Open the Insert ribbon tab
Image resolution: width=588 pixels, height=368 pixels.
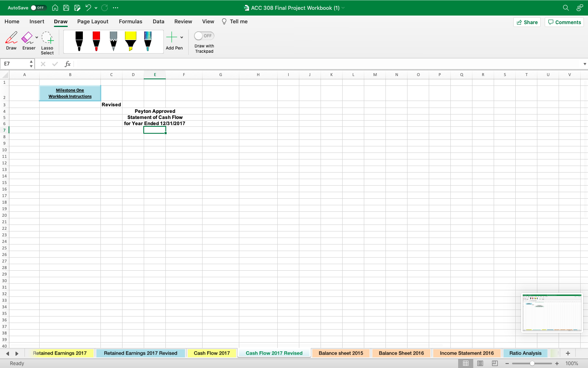[37, 22]
